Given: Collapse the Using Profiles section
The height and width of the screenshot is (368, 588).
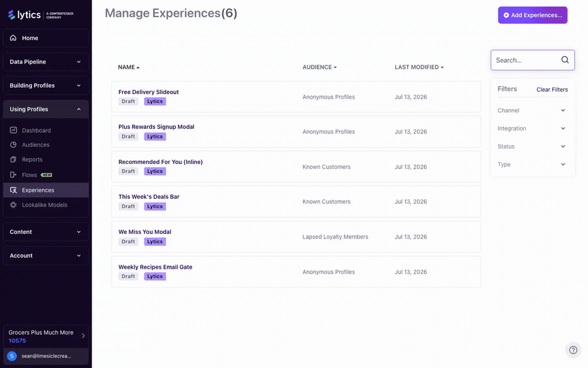Looking at the screenshot, I should tap(46, 109).
